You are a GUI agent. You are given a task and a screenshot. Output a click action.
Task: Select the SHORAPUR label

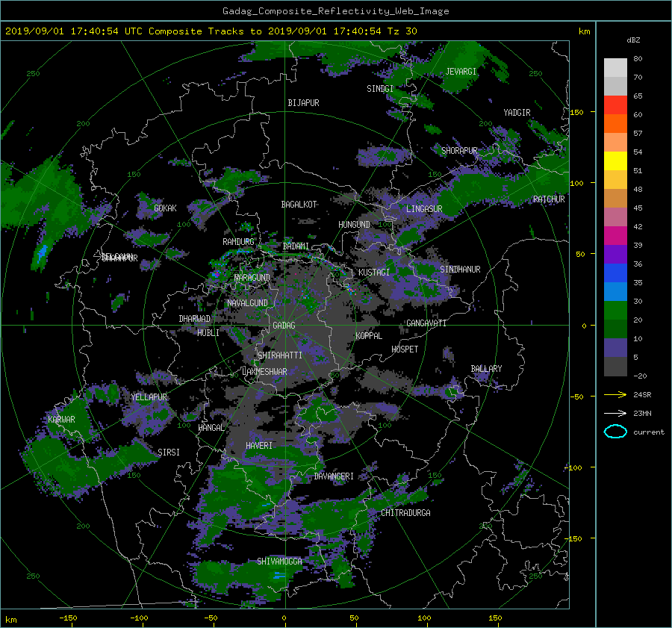click(x=459, y=151)
